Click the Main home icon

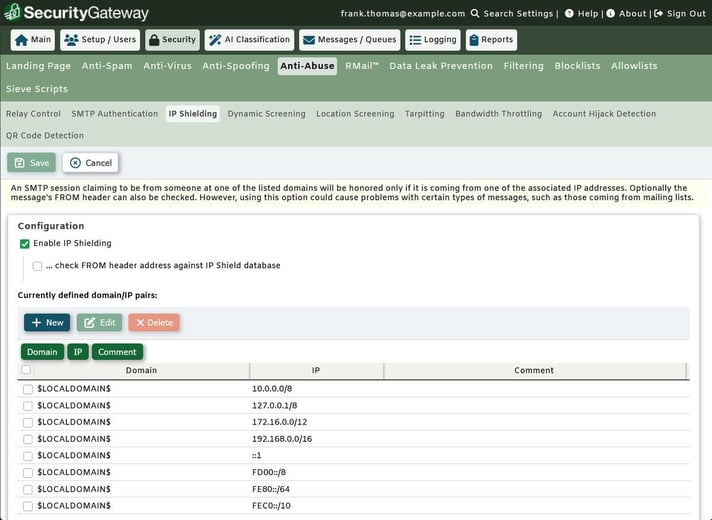coord(21,40)
